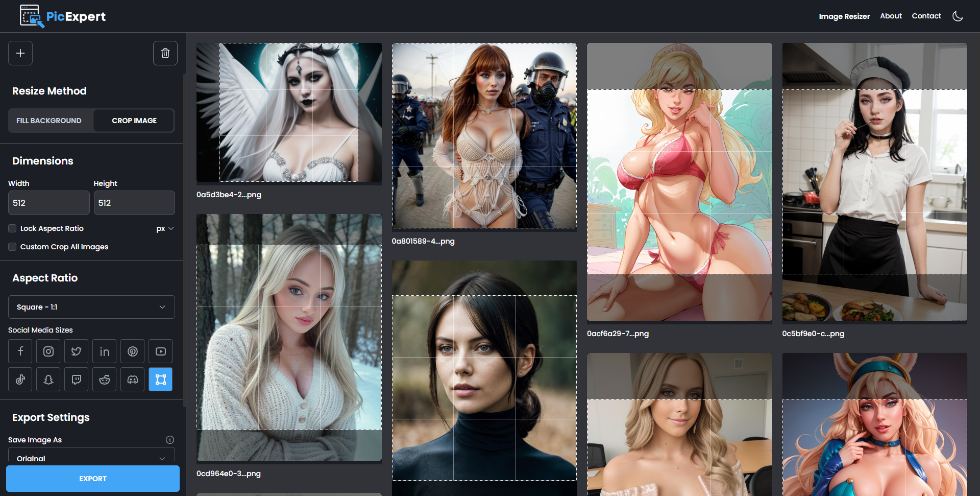
Task: Open the Square - 1:1 aspect ratio dropdown
Action: coord(91,307)
